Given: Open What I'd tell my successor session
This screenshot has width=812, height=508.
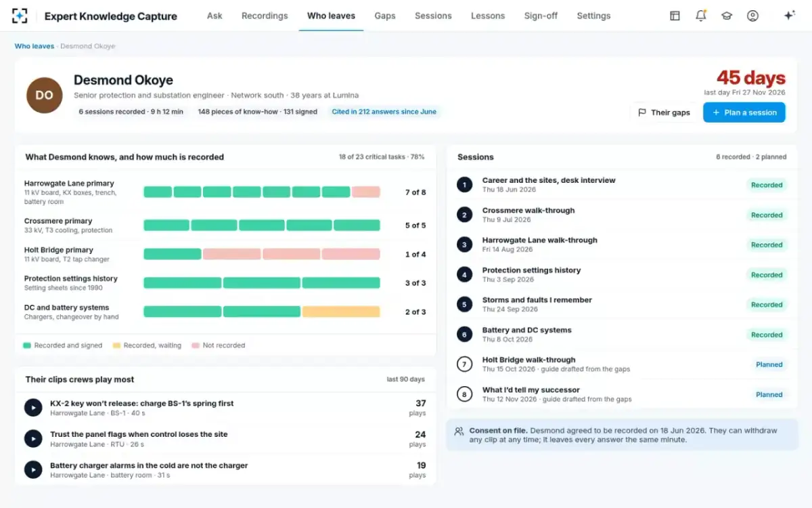Looking at the screenshot, I should tap(622, 394).
